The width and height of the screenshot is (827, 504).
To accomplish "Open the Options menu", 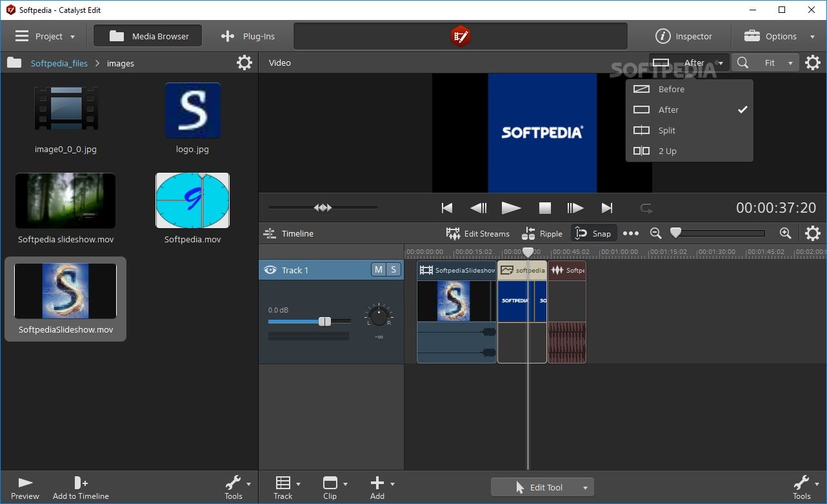I will pos(779,37).
